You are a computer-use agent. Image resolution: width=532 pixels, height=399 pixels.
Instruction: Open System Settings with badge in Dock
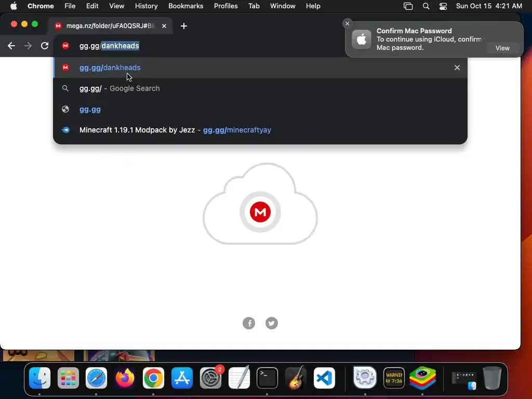click(211, 378)
